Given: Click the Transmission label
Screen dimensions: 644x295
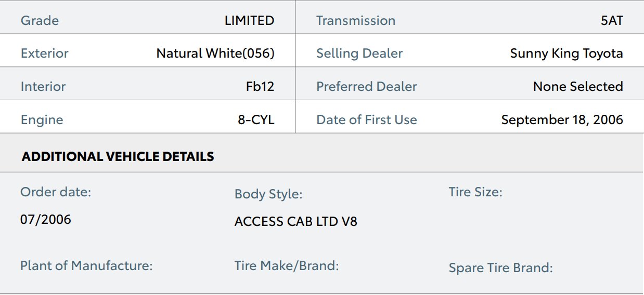Looking at the screenshot, I should 356,21.
